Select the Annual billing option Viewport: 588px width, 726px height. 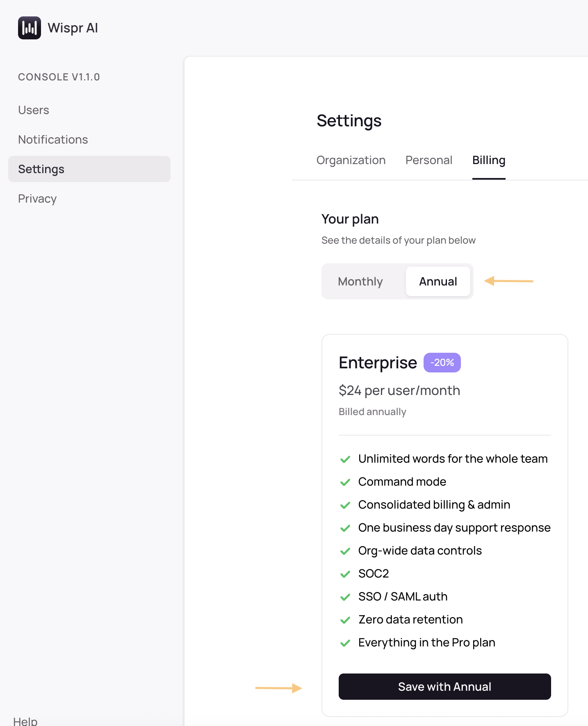pos(438,281)
